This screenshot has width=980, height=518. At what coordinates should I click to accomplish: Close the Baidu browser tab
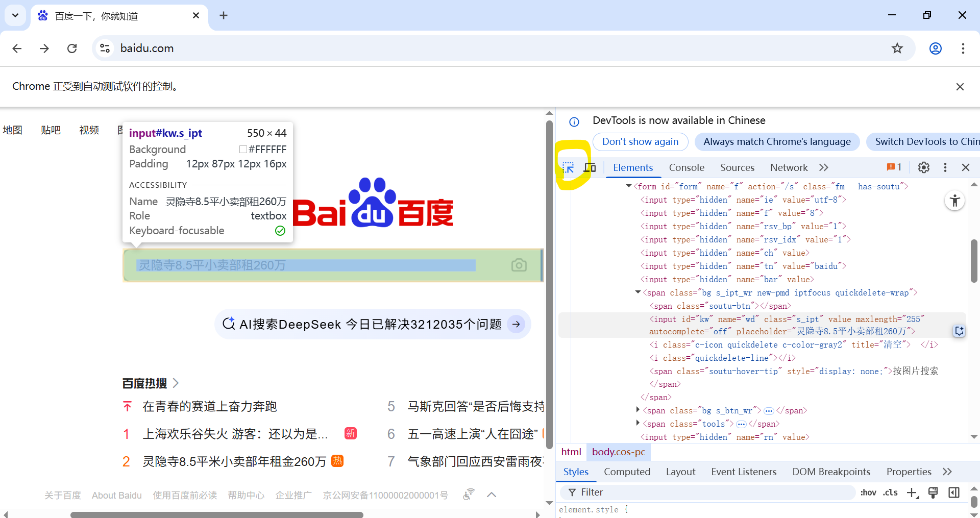[x=196, y=15]
